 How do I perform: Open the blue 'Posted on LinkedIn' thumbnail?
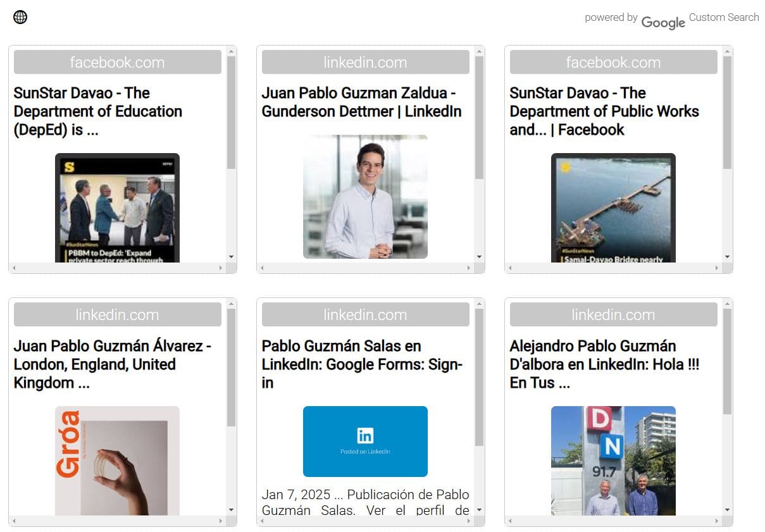[365, 442]
